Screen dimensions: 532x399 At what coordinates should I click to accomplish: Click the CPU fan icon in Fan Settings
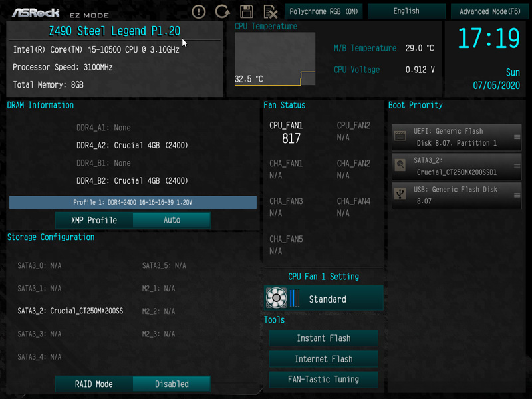[x=277, y=298]
